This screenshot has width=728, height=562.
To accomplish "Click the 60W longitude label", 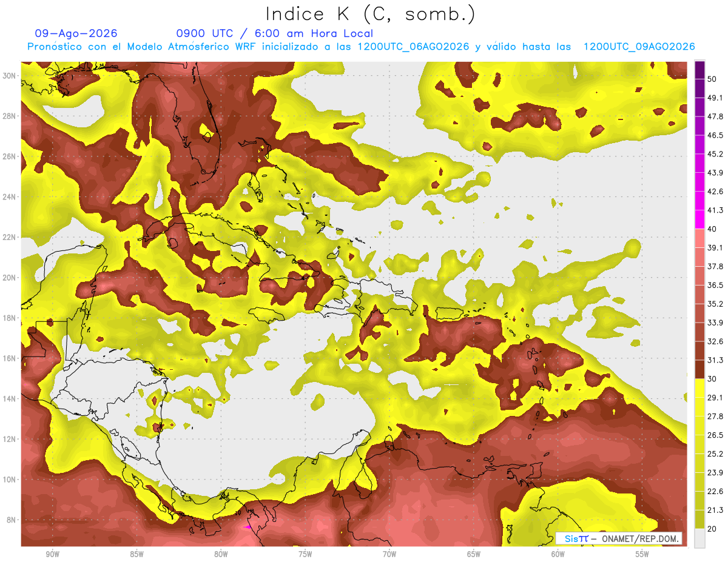I will [558, 554].
